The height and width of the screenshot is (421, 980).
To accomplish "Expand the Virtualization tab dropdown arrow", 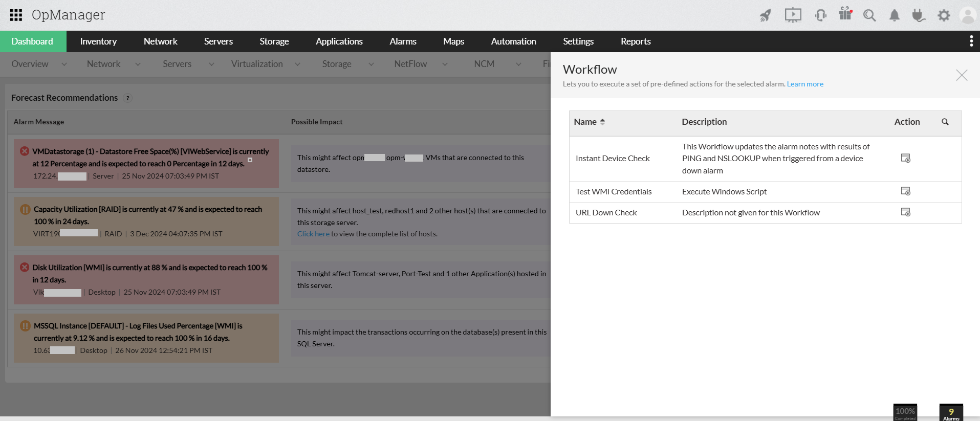I will pos(297,64).
